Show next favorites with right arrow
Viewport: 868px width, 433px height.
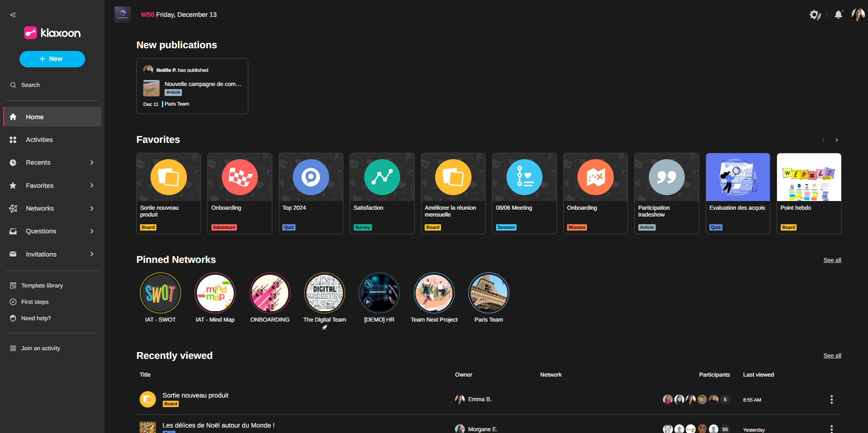pyautogui.click(x=837, y=140)
